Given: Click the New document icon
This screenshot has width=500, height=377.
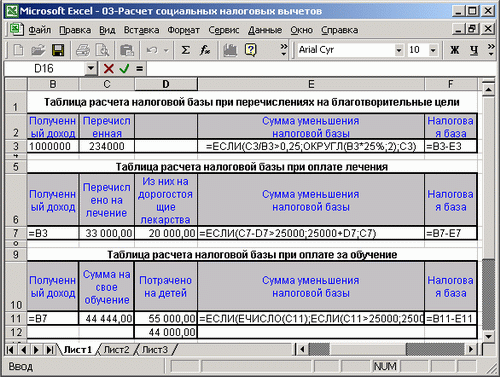Looking at the screenshot, I should pos(18,50).
